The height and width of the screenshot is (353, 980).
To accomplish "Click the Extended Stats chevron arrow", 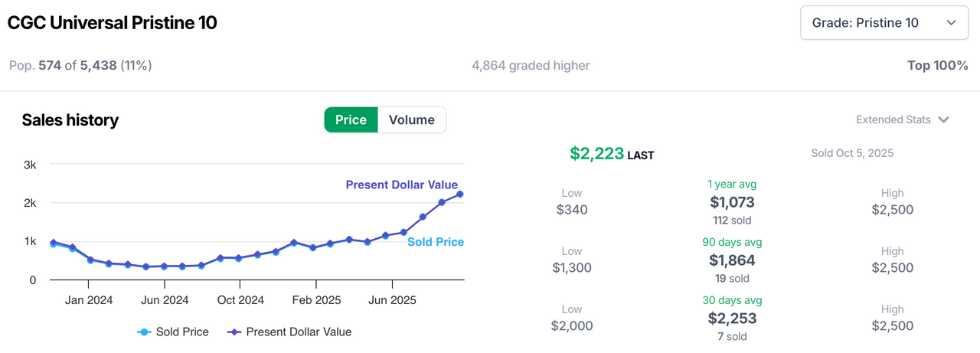I will (944, 119).
